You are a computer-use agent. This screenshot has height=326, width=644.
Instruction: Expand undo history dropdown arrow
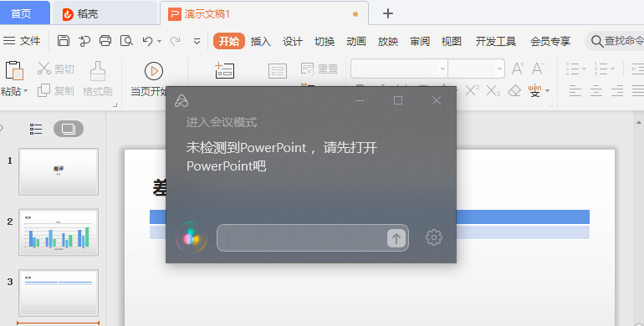click(160, 41)
